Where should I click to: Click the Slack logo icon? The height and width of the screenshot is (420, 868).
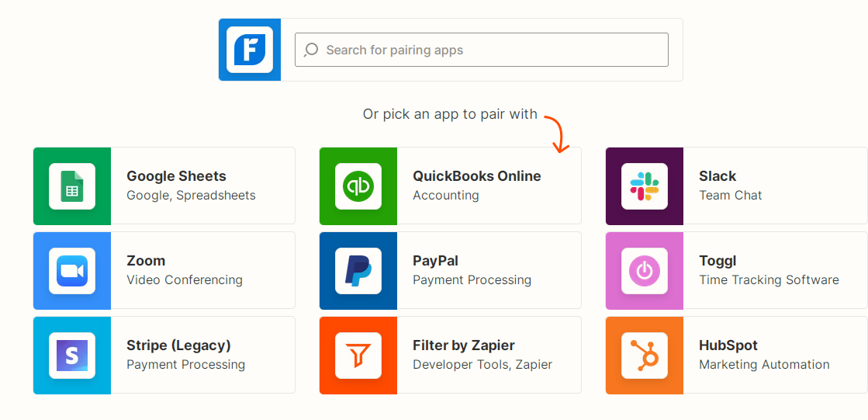(645, 186)
